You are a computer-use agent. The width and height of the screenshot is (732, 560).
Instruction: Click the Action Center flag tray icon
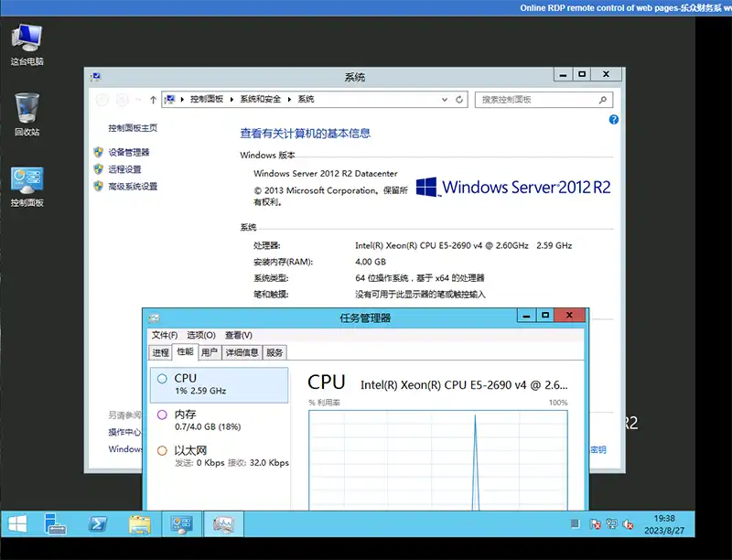(x=595, y=524)
